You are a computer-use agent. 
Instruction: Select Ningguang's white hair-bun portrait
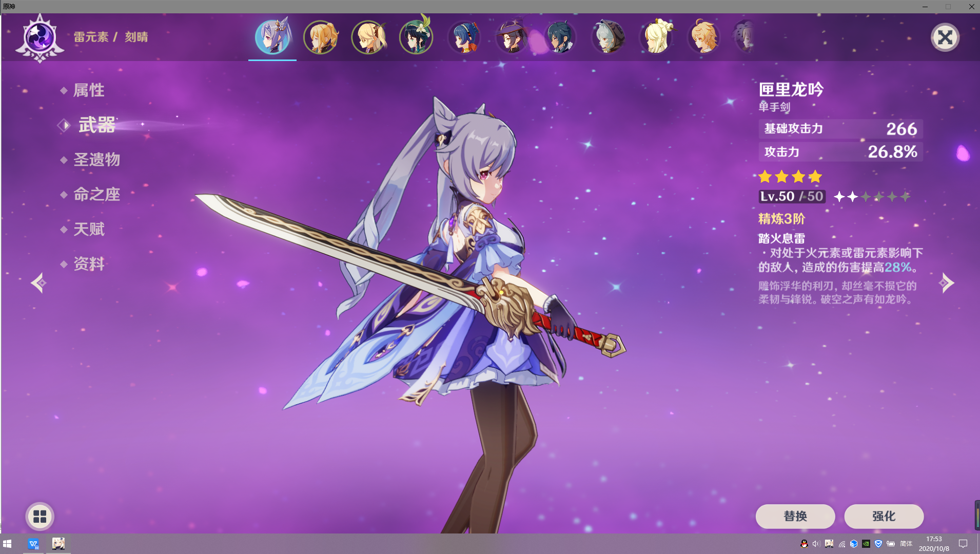pyautogui.click(x=656, y=37)
